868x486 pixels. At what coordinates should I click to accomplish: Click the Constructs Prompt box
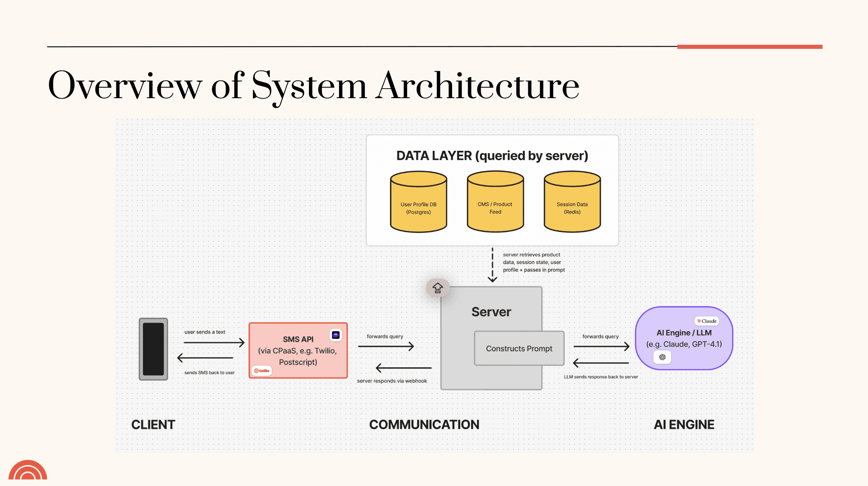(x=519, y=348)
